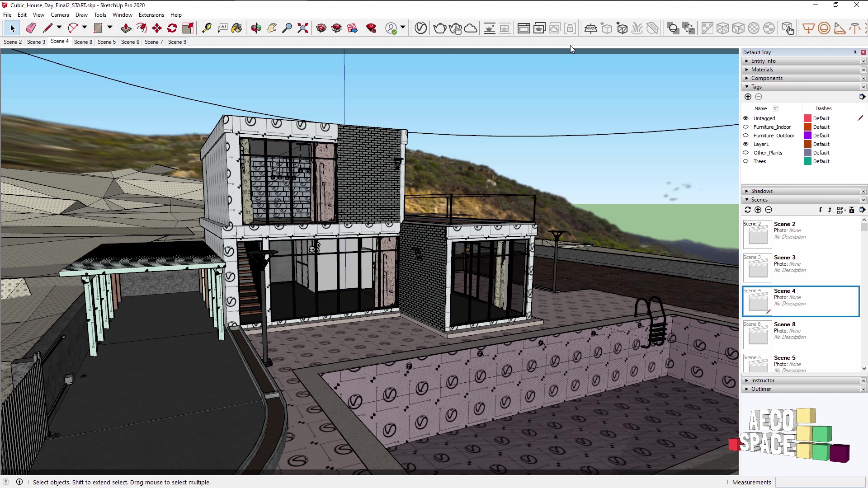The width and height of the screenshot is (868, 488).
Task: Activate the Push/Pull tool
Action: (x=126, y=28)
